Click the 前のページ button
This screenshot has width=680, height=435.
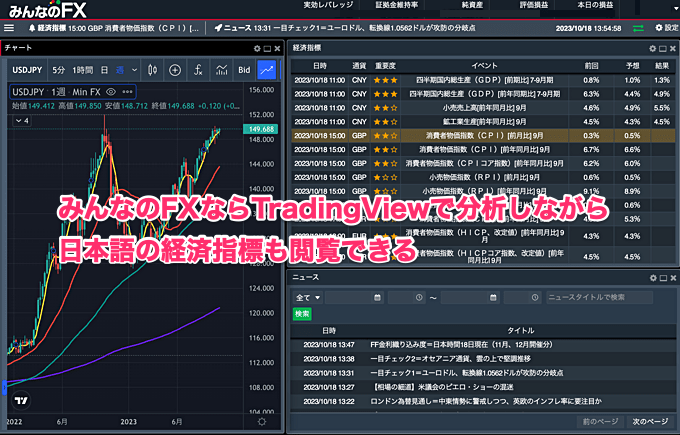600,422
